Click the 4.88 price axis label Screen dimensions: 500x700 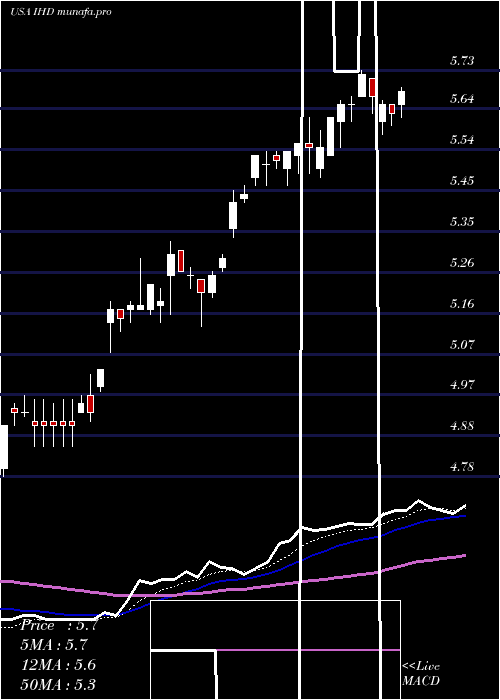tap(462, 426)
